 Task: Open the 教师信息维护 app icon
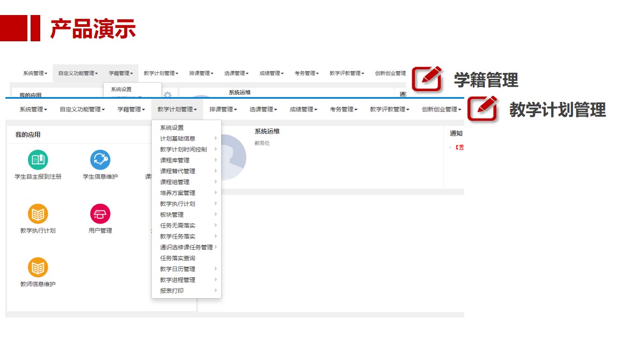pyautogui.click(x=38, y=267)
